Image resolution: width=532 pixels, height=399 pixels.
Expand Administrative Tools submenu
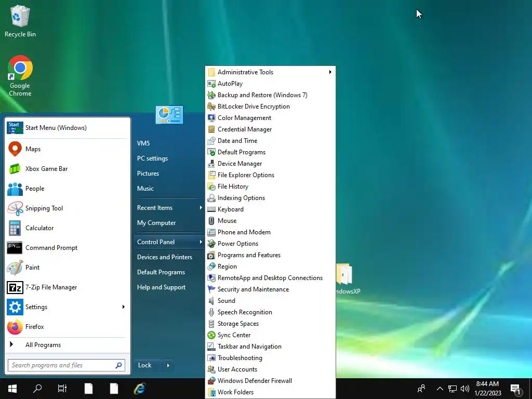coord(330,72)
